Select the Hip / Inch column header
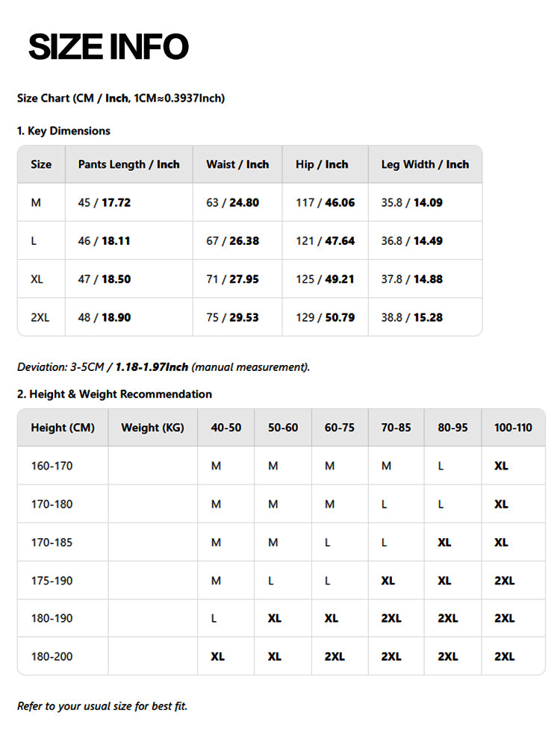 [322, 164]
